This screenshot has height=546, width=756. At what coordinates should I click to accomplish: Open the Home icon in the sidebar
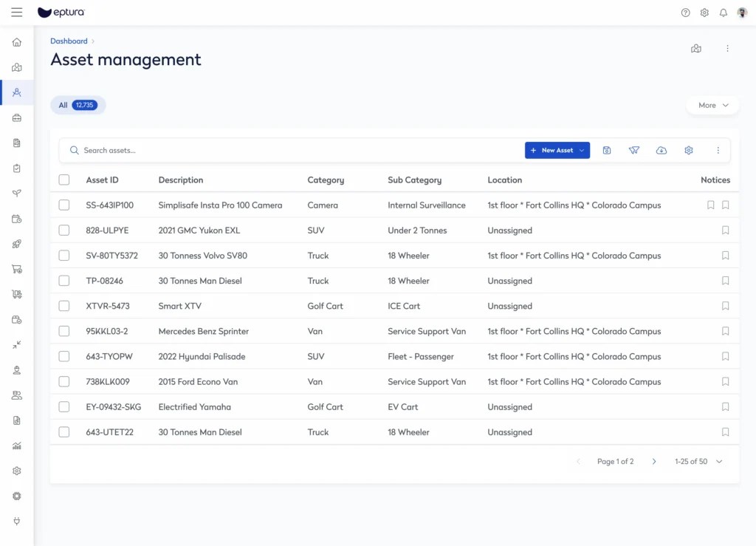16,42
